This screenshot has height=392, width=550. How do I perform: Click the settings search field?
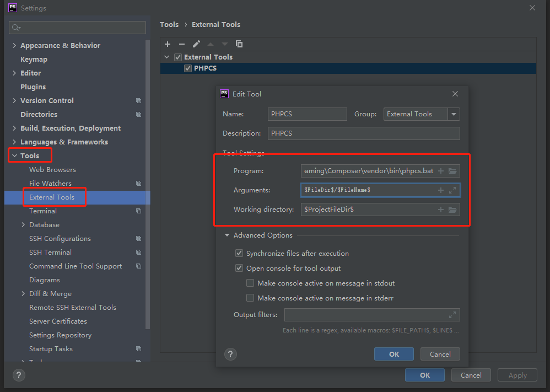tap(77, 28)
